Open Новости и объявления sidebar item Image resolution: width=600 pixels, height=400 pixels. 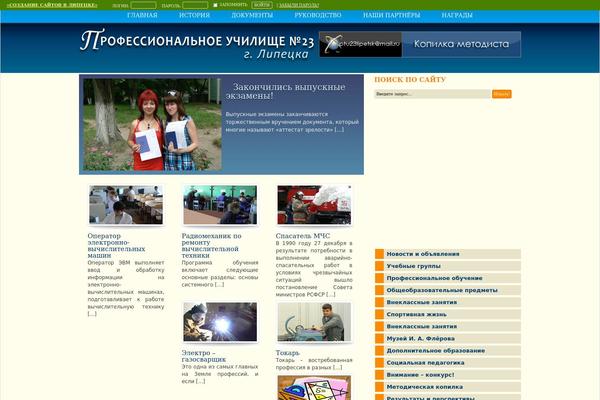pos(448,254)
